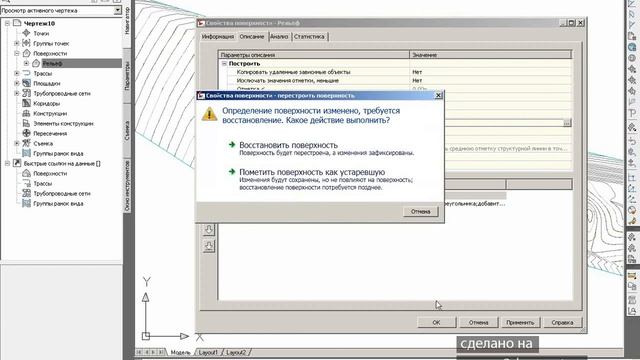Image resolution: width=640 pixels, height=360 pixels.
Task: Switch to the Статистика tab
Action: point(309,37)
